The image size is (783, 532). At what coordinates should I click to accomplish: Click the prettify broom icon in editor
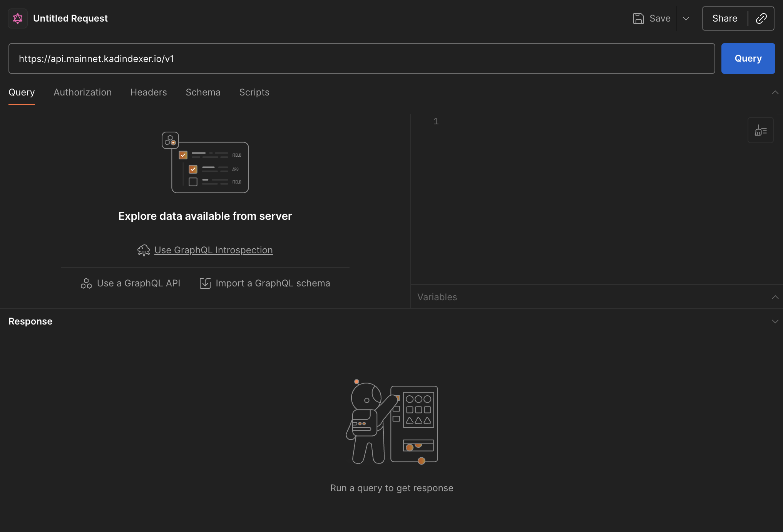pos(760,130)
